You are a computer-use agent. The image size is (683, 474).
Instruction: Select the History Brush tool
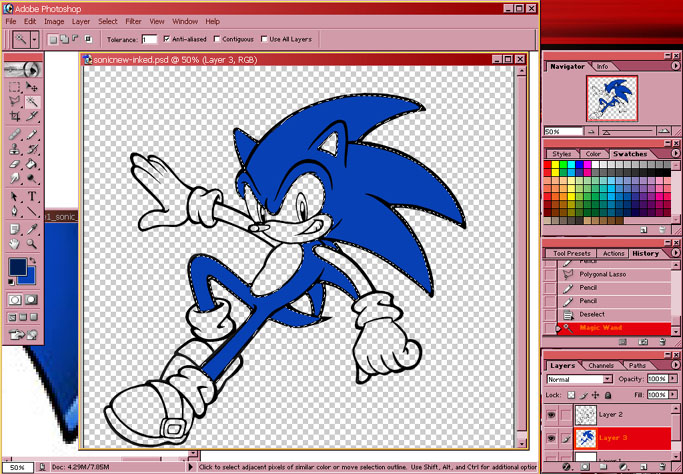(x=31, y=149)
